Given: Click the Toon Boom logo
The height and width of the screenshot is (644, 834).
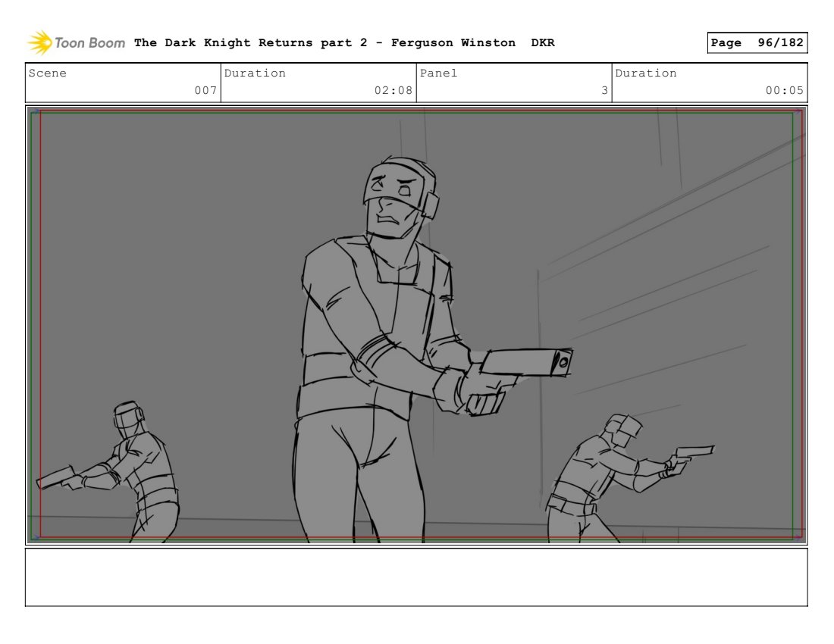Looking at the screenshot, I should (x=76, y=42).
